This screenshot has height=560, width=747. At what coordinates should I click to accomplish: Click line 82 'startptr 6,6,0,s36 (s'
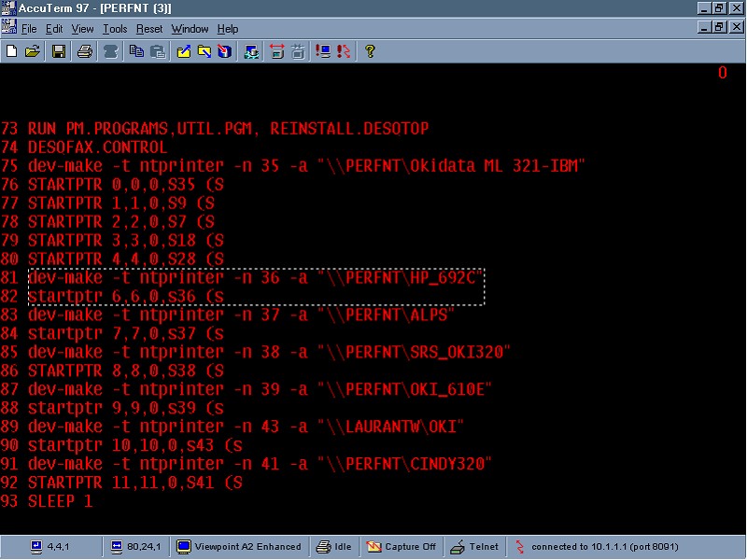coord(126,296)
